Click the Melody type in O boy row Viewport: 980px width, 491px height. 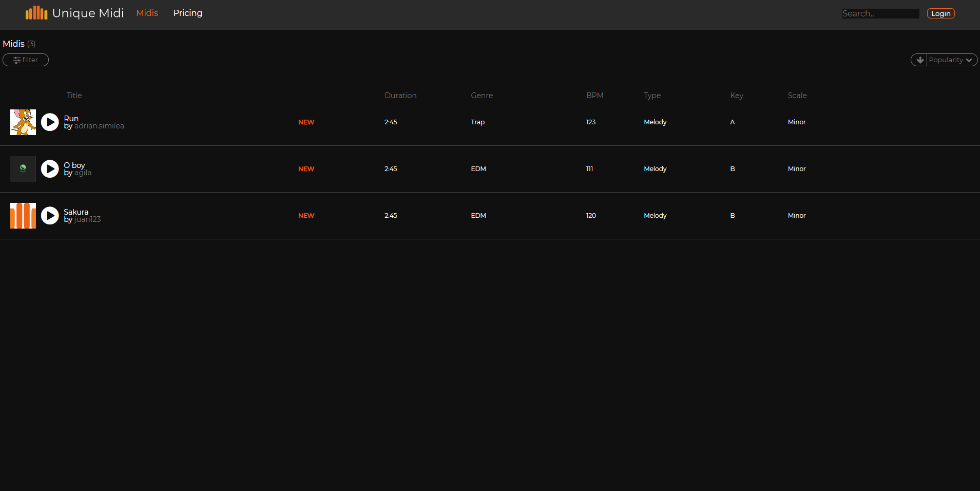coord(656,169)
